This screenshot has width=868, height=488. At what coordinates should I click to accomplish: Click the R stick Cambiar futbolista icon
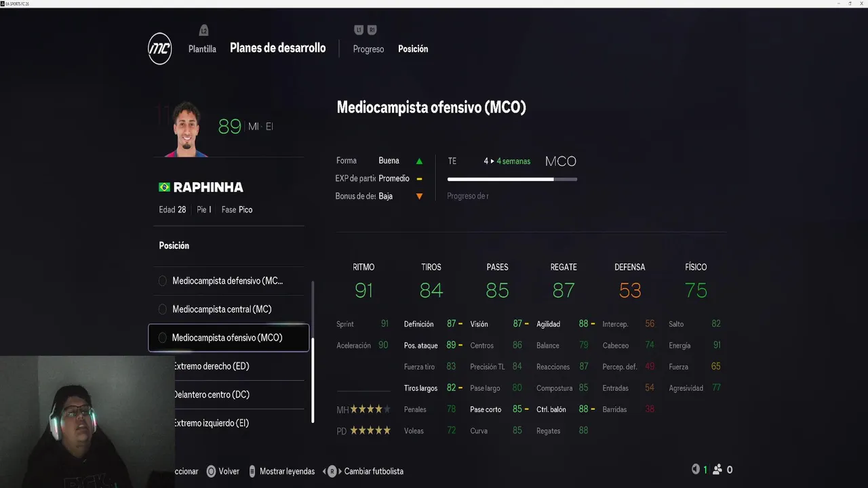click(332, 471)
